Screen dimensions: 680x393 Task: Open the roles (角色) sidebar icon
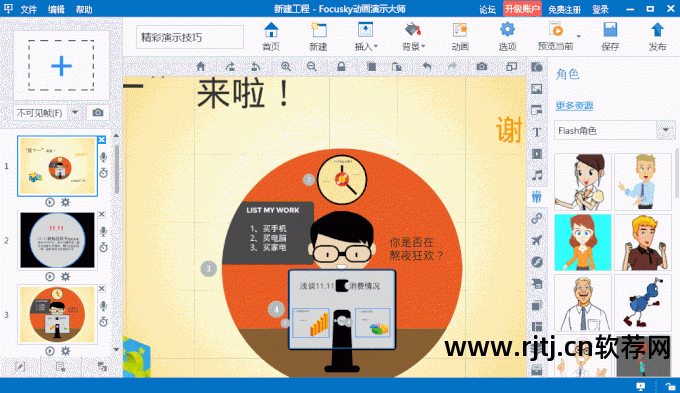(537, 196)
